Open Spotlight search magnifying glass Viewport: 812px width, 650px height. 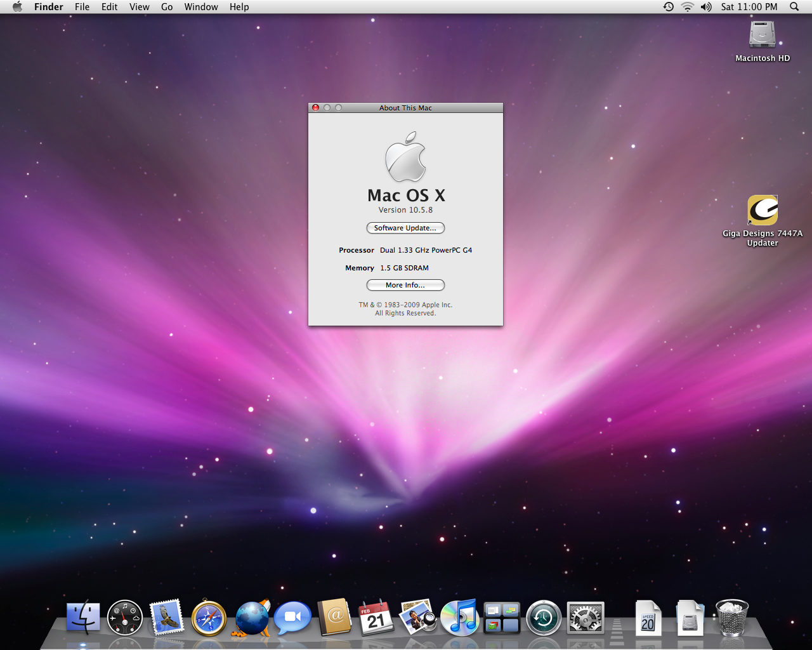(794, 6)
